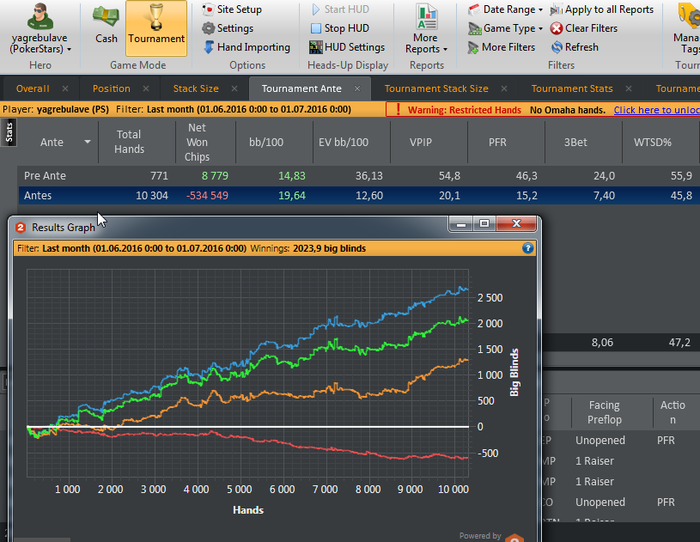Click the -534 549 net won value
The width and height of the screenshot is (700, 542).
pos(207,196)
